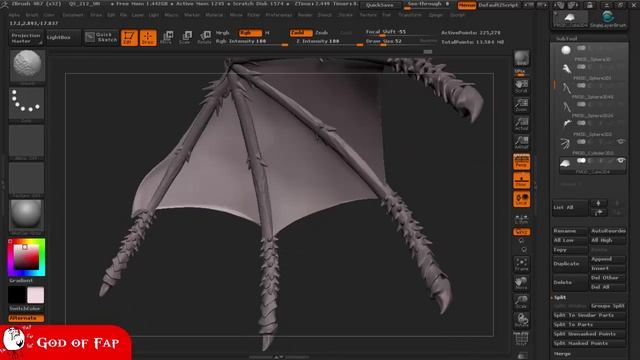Click the Scroll canvas icon

pos(521,86)
